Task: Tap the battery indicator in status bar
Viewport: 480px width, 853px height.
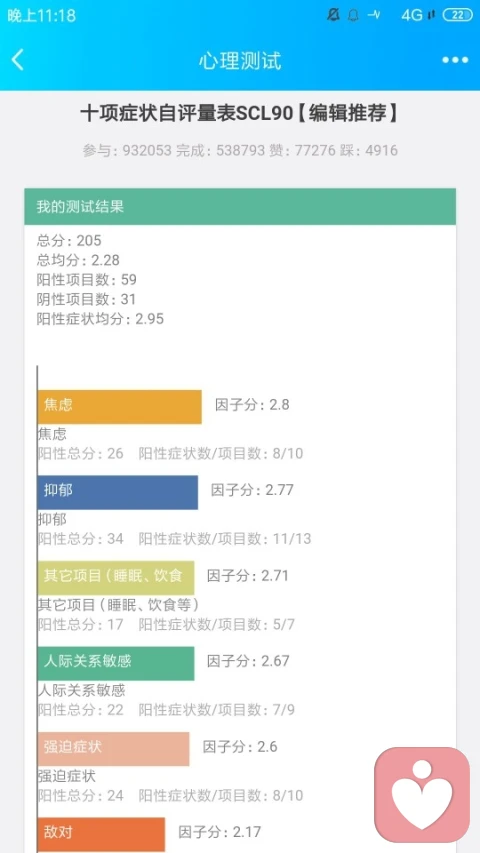Action: (458, 15)
